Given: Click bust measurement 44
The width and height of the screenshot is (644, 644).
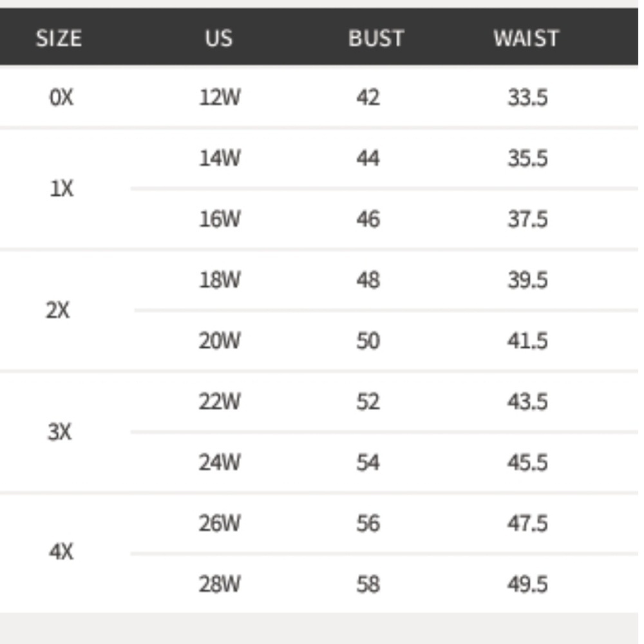Looking at the screenshot, I should [368, 158].
